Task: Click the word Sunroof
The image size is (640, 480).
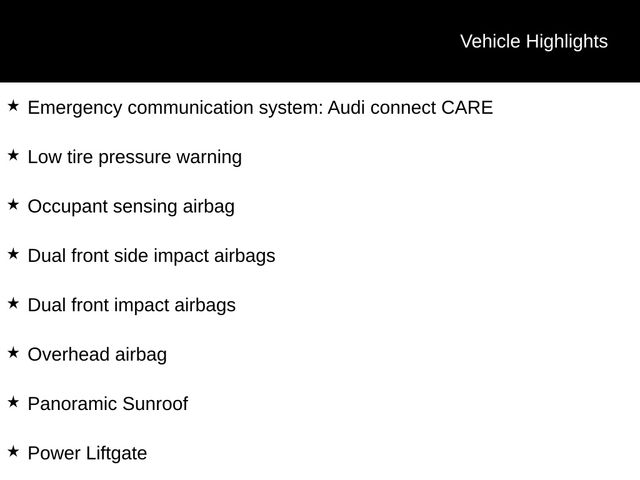Action: tap(154, 404)
